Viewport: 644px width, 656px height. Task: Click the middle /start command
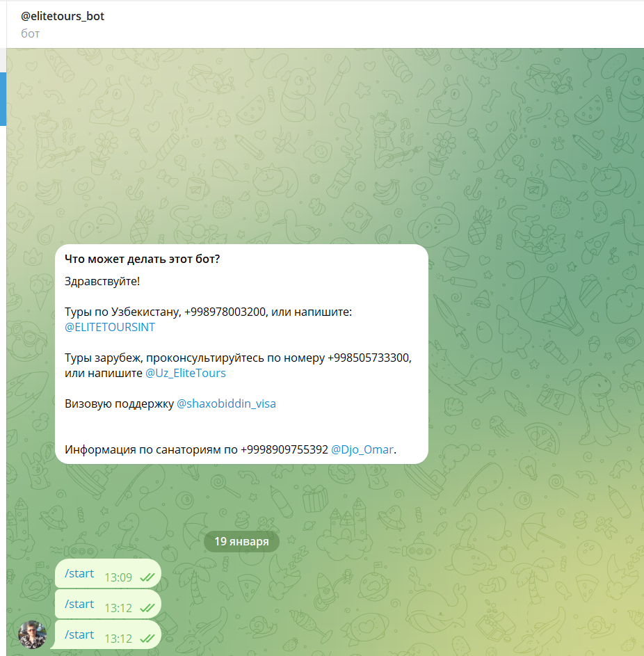79,604
